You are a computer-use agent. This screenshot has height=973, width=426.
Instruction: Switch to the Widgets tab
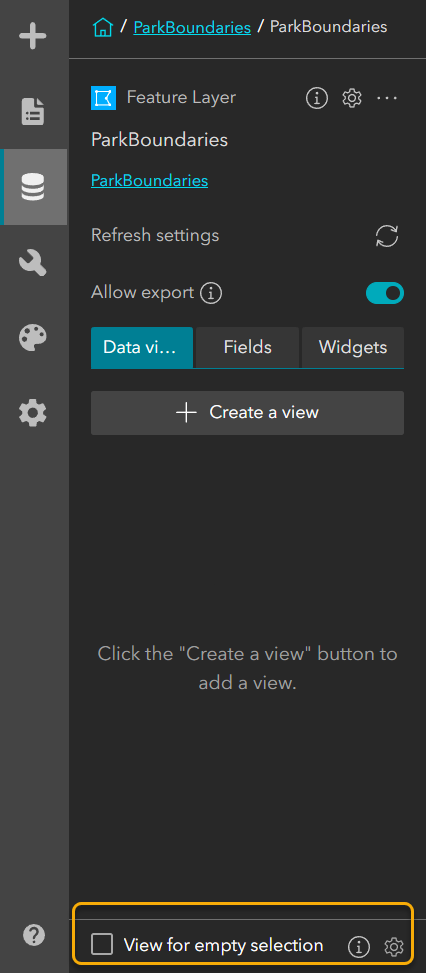[x=353, y=348]
